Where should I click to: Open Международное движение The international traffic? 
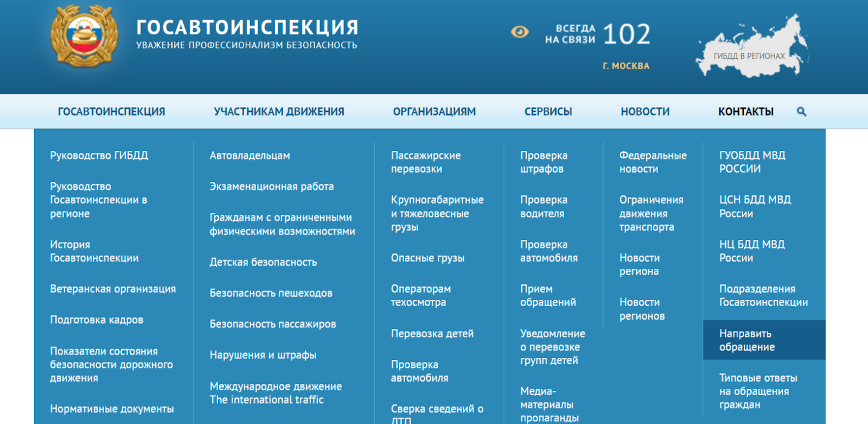click(x=276, y=393)
